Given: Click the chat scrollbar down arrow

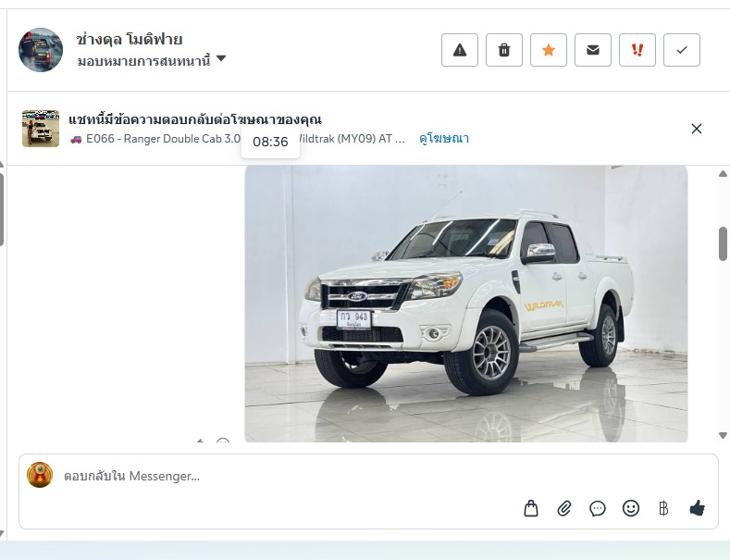Looking at the screenshot, I should pyautogui.click(x=723, y=436).
